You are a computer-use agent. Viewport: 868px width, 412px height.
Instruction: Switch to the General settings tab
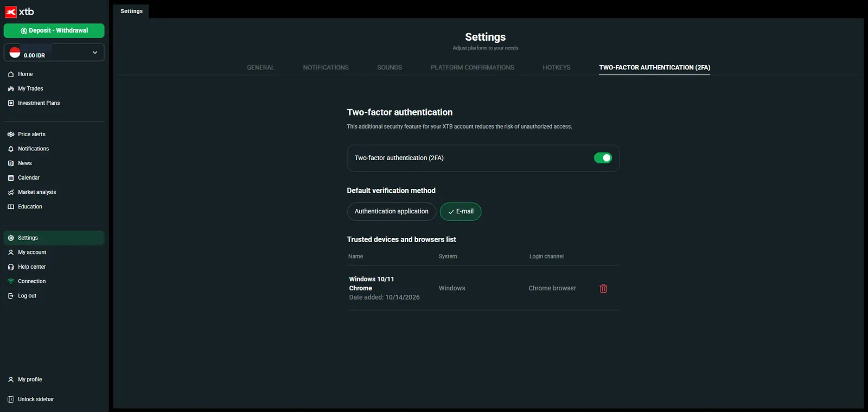coord(260,67)
